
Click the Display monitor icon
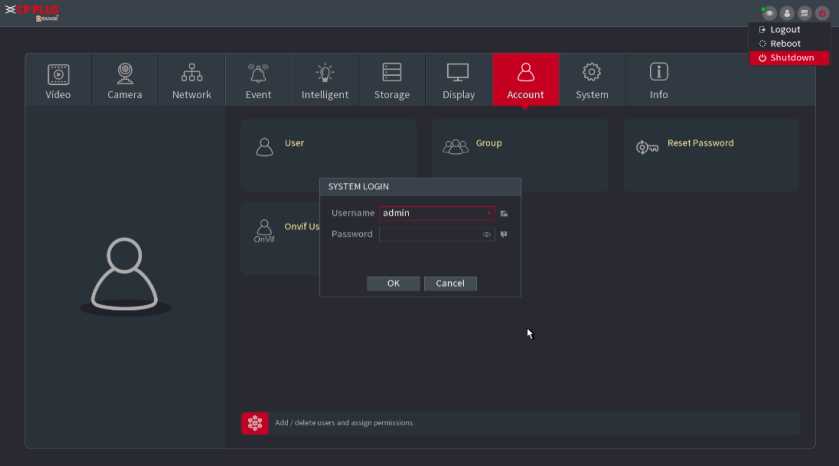pyautogui.click(x=458, y=80)
